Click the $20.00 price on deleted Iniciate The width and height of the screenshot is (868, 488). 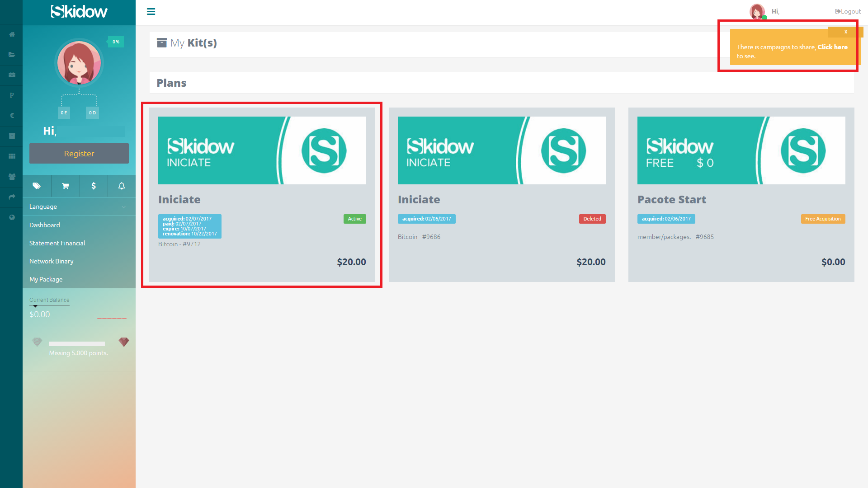point(591,262)
